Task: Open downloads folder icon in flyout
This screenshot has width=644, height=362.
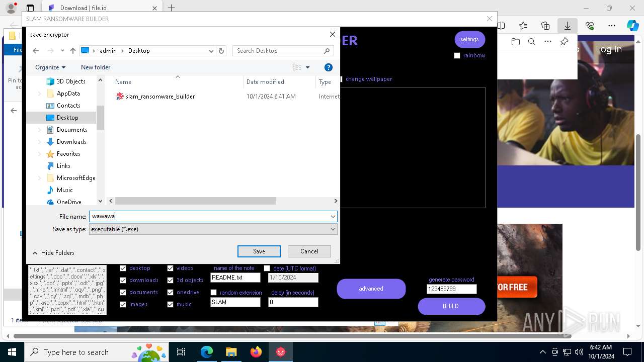Action: pos(515,42)
